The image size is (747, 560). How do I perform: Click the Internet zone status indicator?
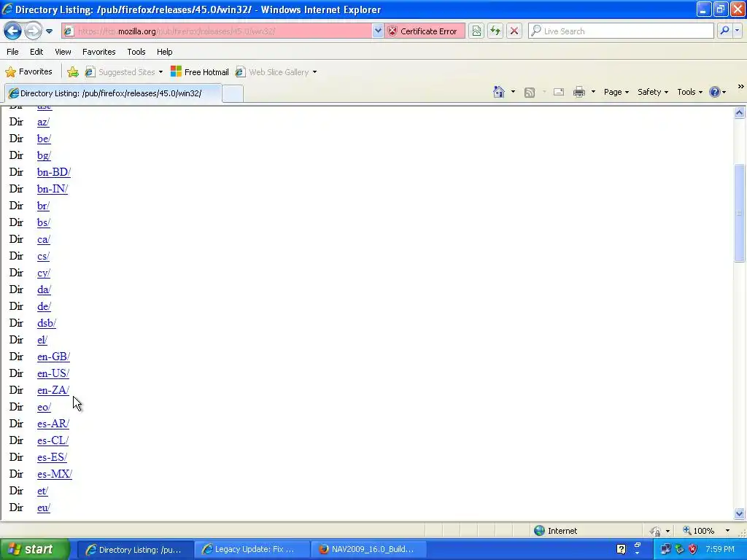pos(555,531)
